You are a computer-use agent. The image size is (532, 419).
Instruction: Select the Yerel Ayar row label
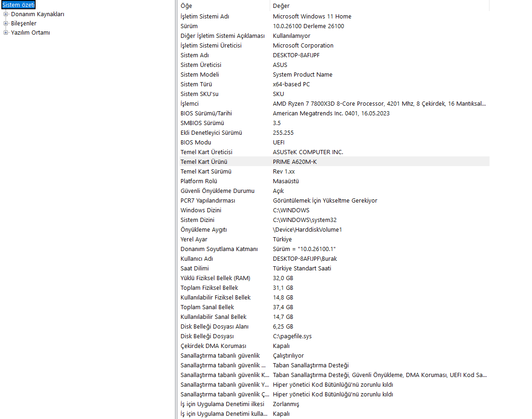click(194, 239)
